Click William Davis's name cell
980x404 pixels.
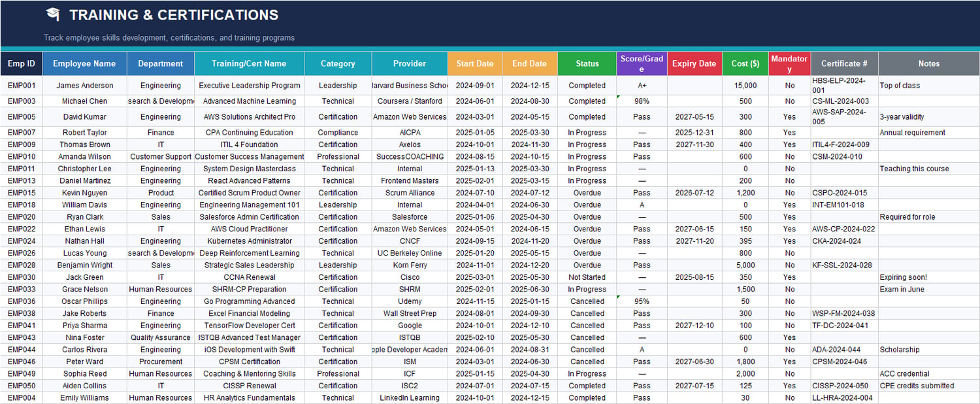coord(84,205)
